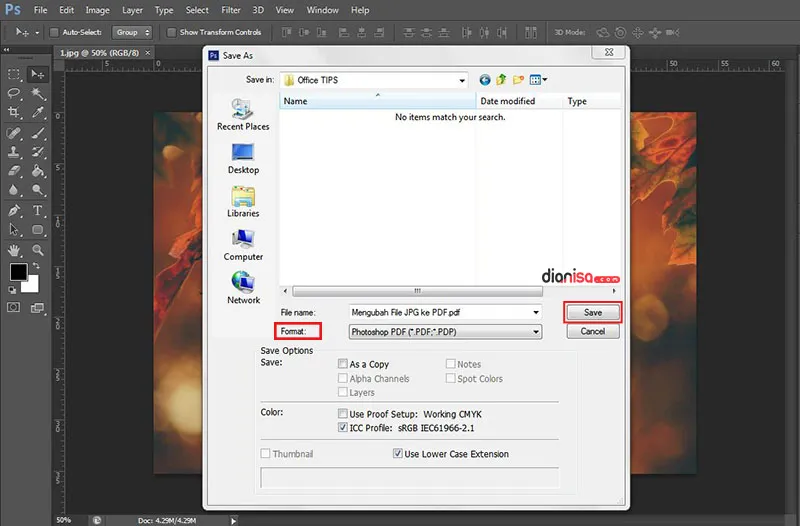Image resolution: width=800 pixels, height=526 pixels.
Task: Open Network location in sidebar
Action: click(x=243, y=289)
